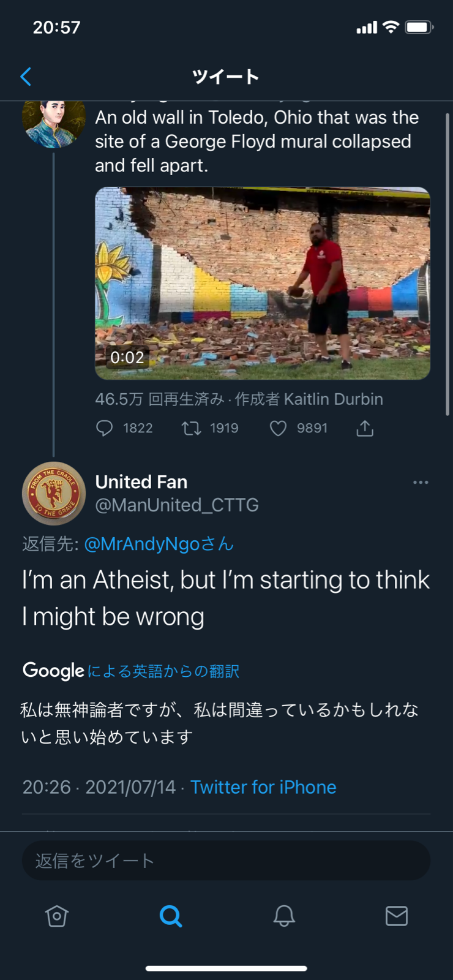Tap the battery icon in status bar
Image resolution: width=453 pixels, height=980 pixels.
419,27
